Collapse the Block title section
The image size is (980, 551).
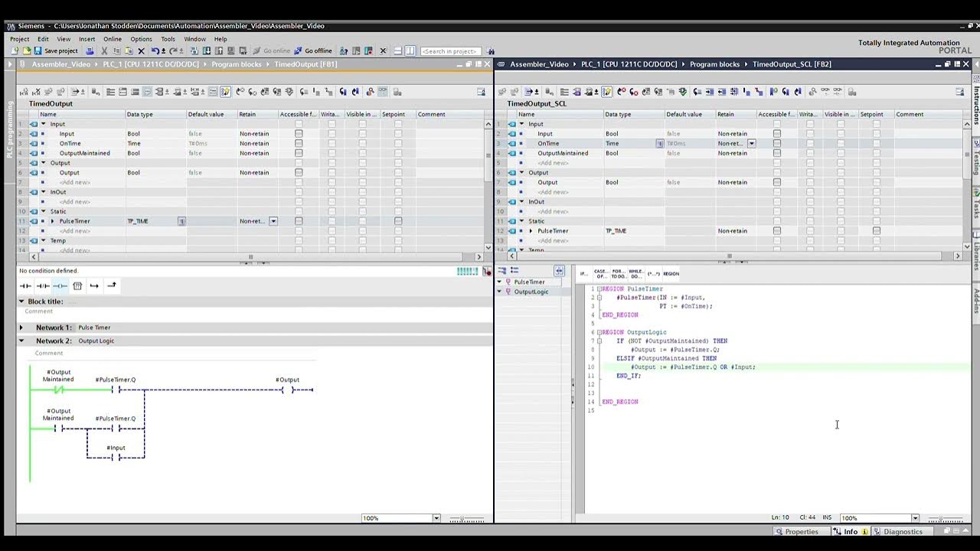[x=21, y=302]
